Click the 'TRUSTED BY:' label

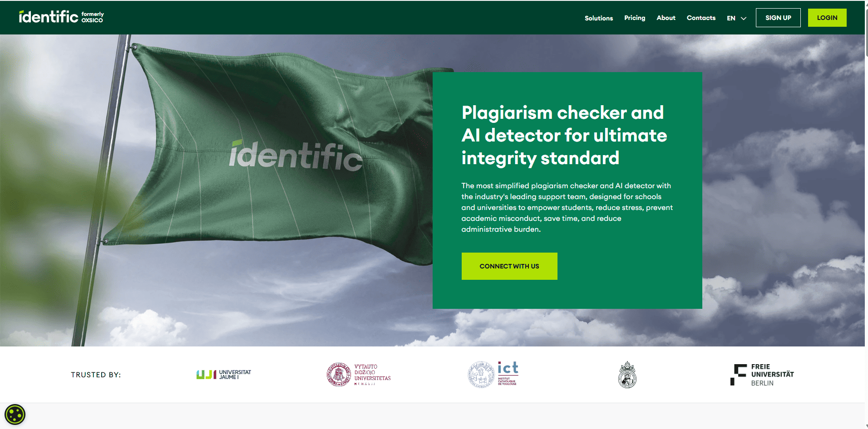96,375
